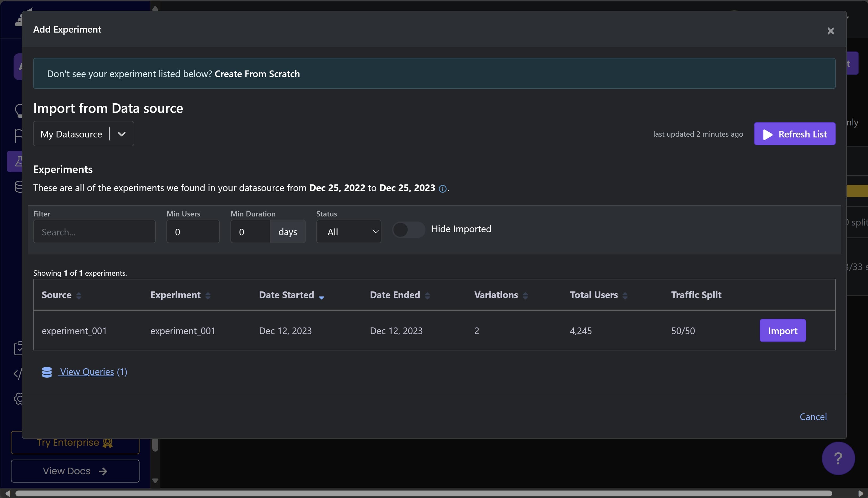This screenshot has height=498, width=868.
Task: Click Refresh List button
Action: tap(794, 134)
